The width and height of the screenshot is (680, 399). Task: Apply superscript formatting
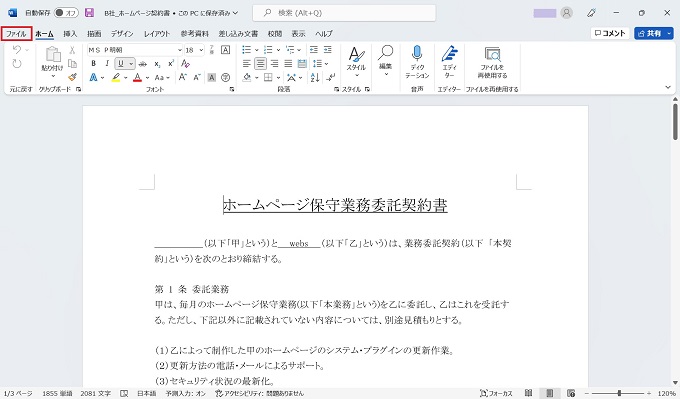pos(171,64)
